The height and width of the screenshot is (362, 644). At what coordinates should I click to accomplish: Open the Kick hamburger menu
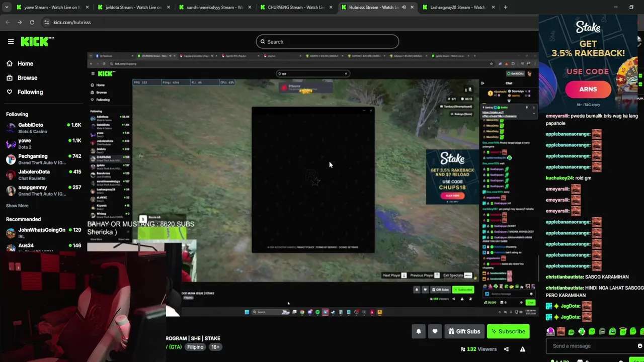11,42
